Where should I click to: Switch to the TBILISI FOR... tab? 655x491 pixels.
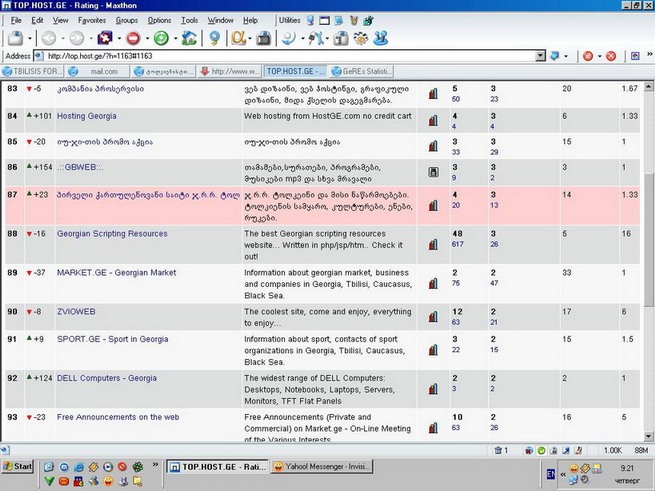coord(35,72)
